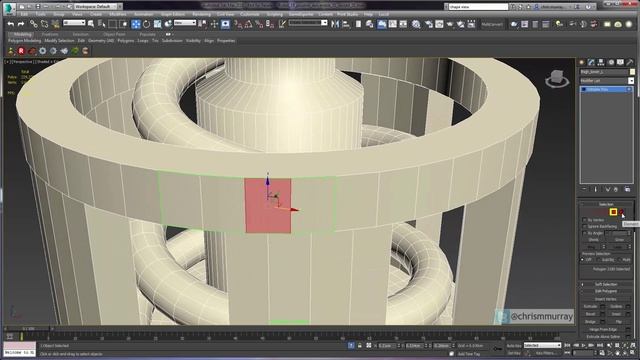Click the Auto Key button
Image resolution: width=640 pixels, height=360 pixels.
pyautogui.click(x=514, y=346)
